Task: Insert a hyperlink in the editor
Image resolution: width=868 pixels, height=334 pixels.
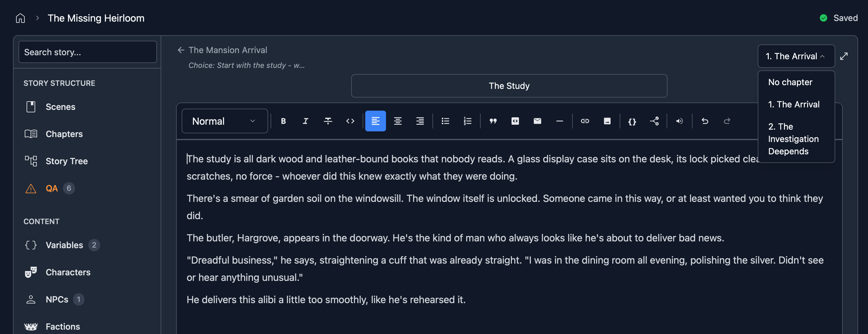Action: click(585, 121)
